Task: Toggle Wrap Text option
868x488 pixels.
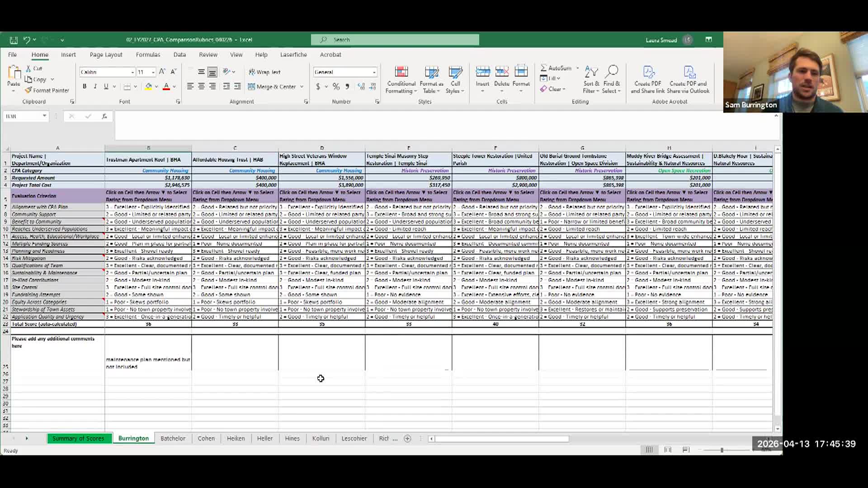Action: pyautogui.click(x=264, y=72)
